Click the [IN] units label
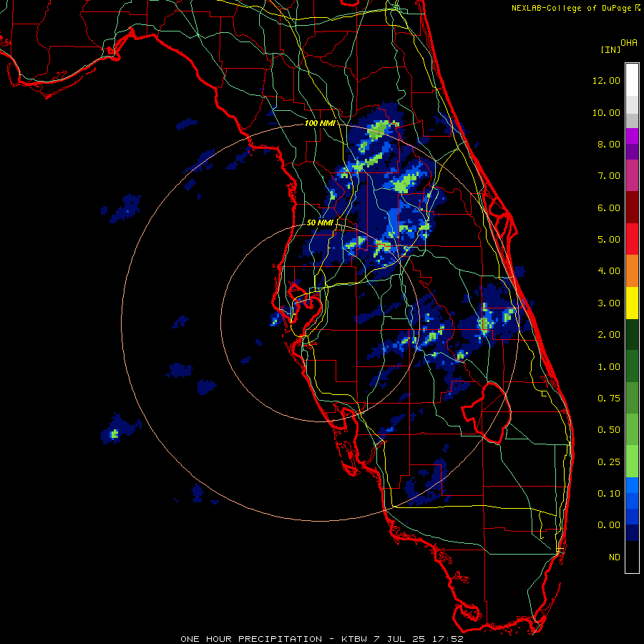The height and width of the screenshot is (644, 644). (x=611, y=49)
